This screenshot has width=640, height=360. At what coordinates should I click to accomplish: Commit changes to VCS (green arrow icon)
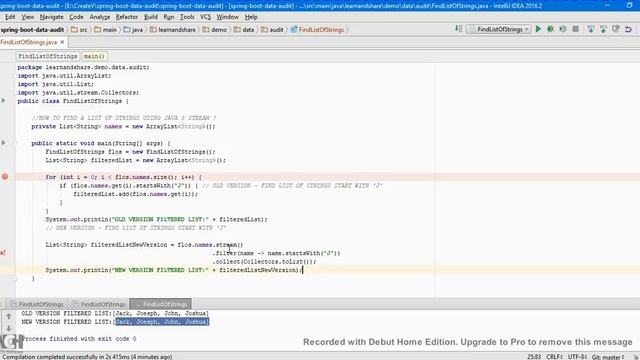click(603, 29)
